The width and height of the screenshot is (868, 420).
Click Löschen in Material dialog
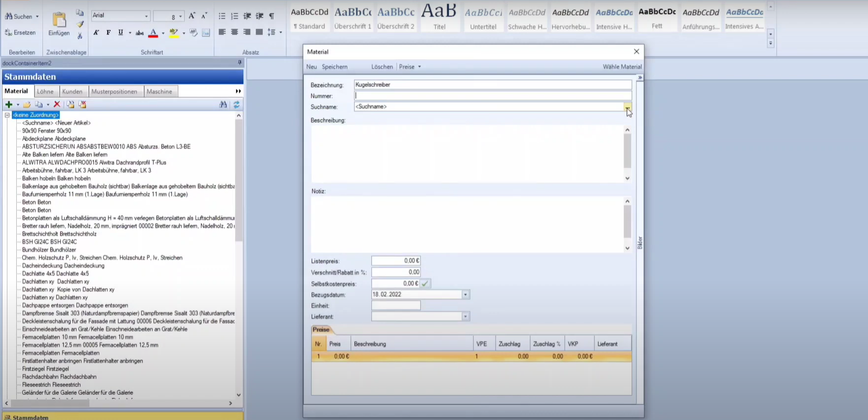pos(382,67)
